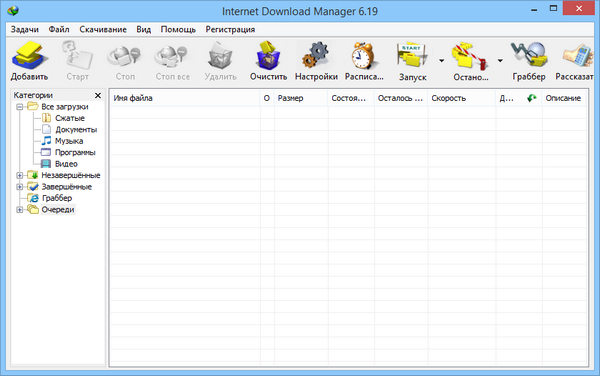Image resolution: width=600 pixels, height=376 pixels.
Task: Click the Категории panel title
Action: tap(33, 95)
